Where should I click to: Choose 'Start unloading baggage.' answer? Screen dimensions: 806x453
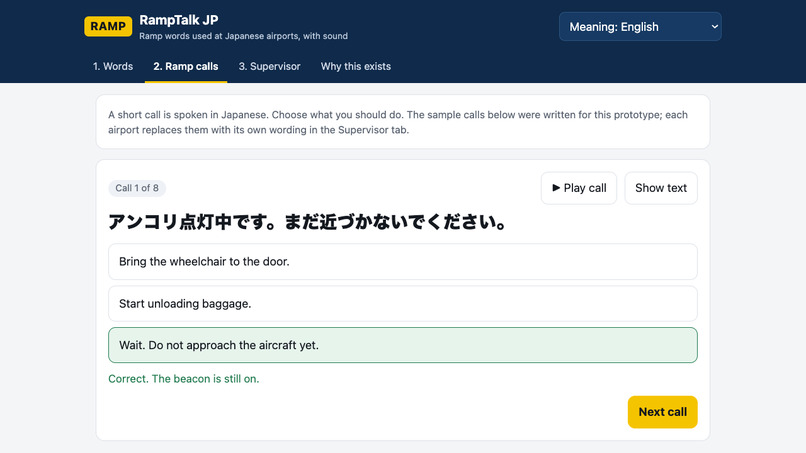coord(403,304)
